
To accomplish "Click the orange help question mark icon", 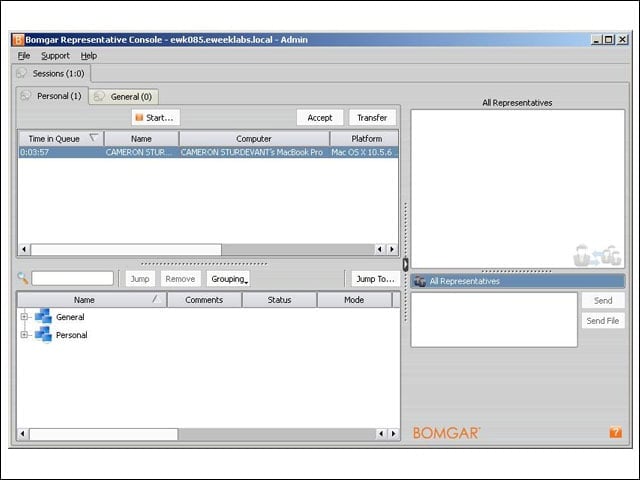I will (616, 432).
